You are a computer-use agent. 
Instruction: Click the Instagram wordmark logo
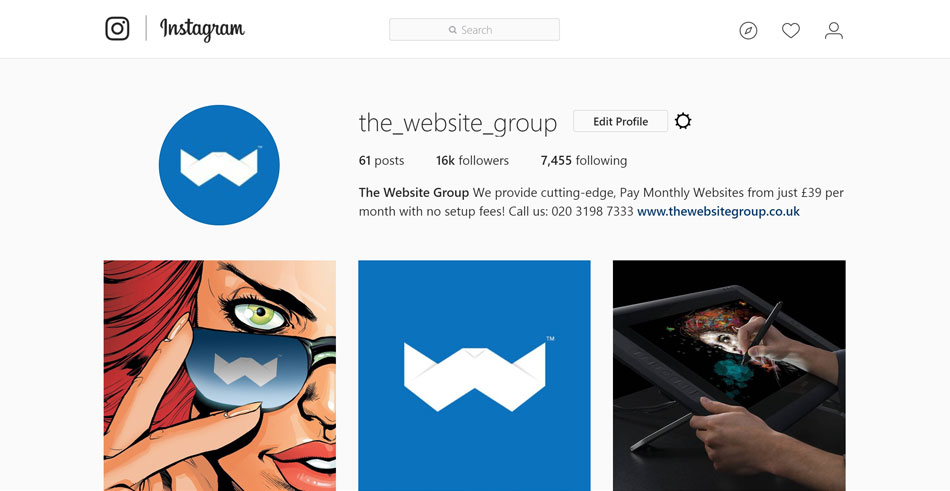coord(202,29)
